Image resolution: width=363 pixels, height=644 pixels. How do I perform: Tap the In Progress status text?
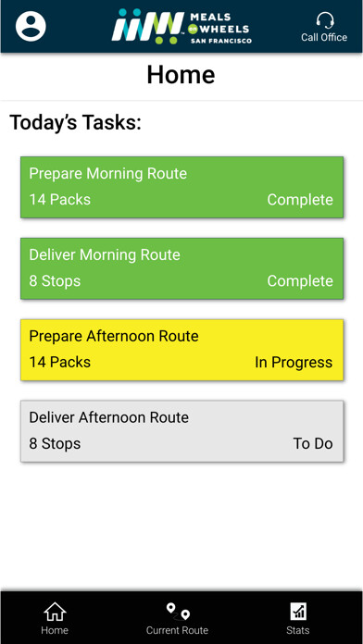click(x=294, y=363)
